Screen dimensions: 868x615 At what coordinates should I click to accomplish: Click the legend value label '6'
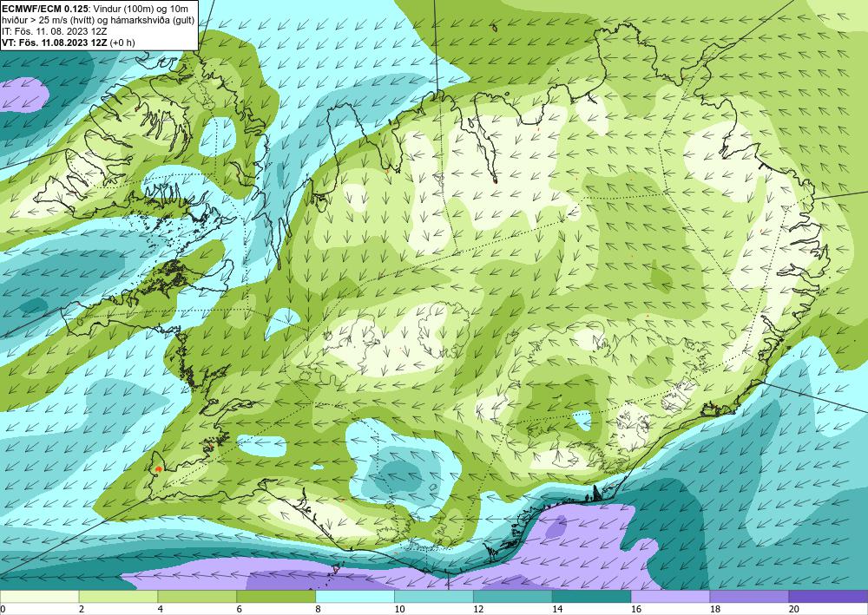pyautogui.click(x=240, y=610)
